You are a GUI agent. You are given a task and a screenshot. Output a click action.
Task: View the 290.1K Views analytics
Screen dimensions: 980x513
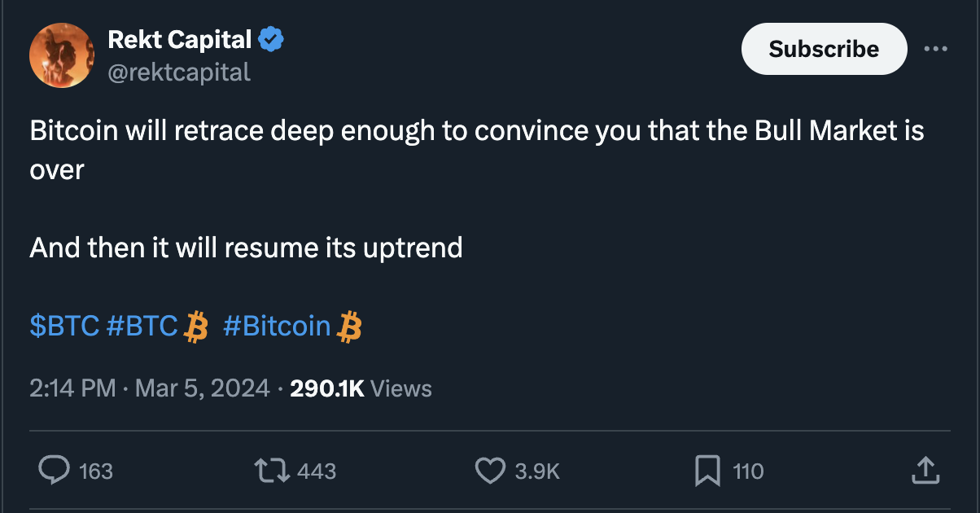(361, 388)
